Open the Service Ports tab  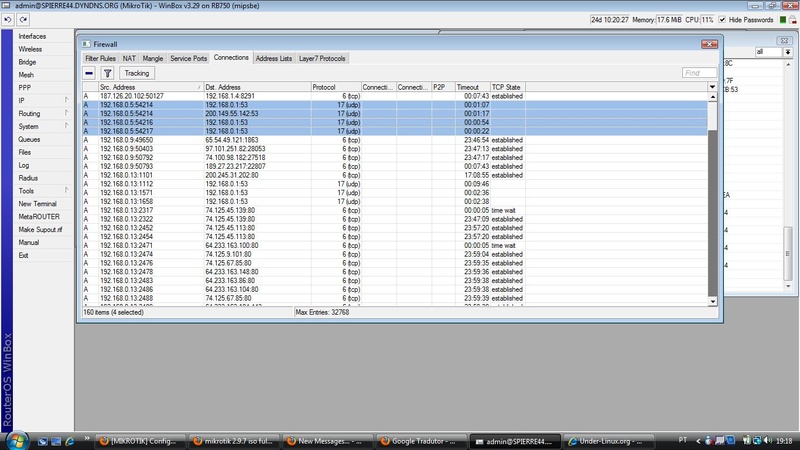coord(188,58)
